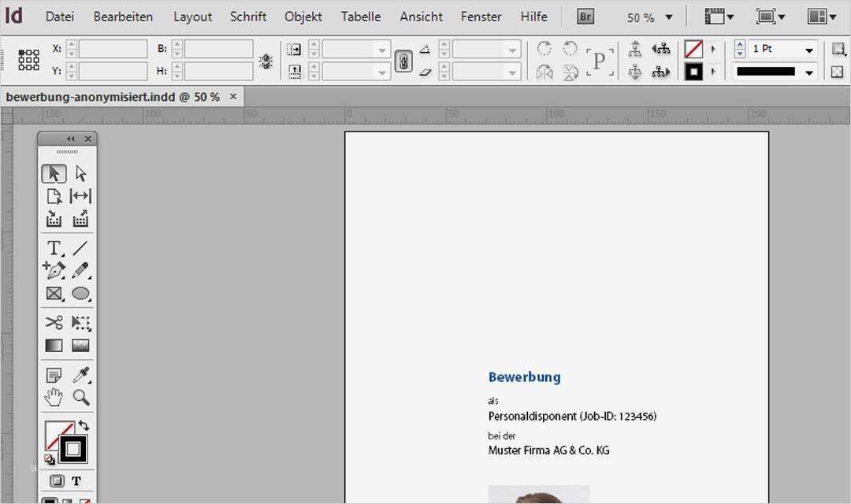Viewport: 851px width, 504px height.
Task: Collapse tools panel with double arrows
Action: (x=71, y=139)
